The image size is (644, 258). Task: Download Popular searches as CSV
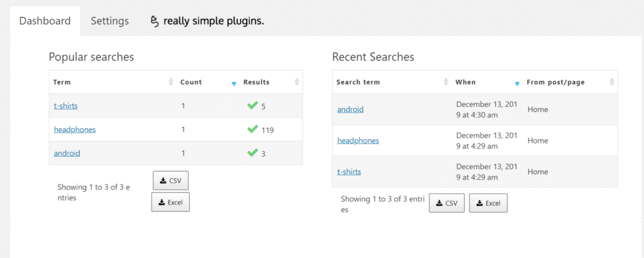coord(170,181)
